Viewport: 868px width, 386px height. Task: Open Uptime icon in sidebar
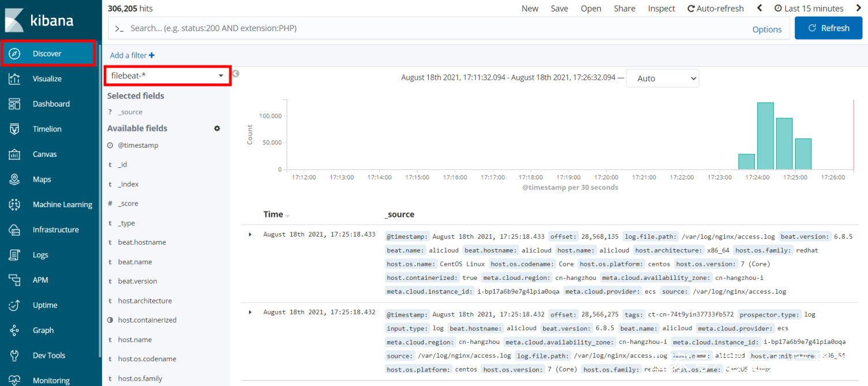click(x=14, y=305)
